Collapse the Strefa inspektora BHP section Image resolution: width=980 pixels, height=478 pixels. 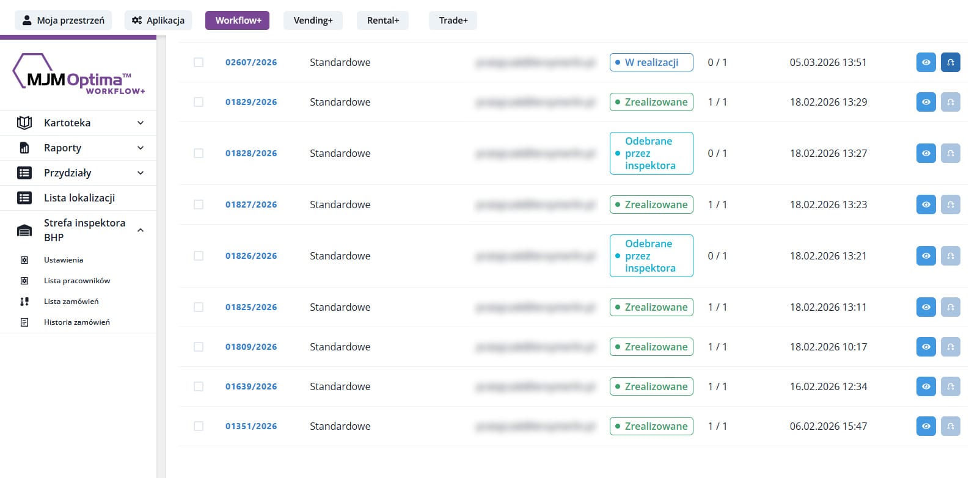[140, 230]
